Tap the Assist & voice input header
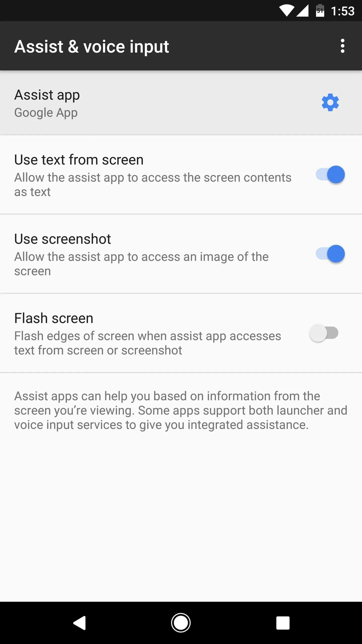 click(x=92, y=47)
